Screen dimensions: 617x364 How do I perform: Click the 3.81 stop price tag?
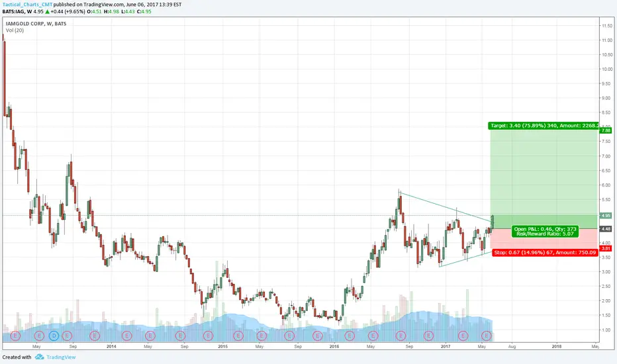(x=606, y=248)
